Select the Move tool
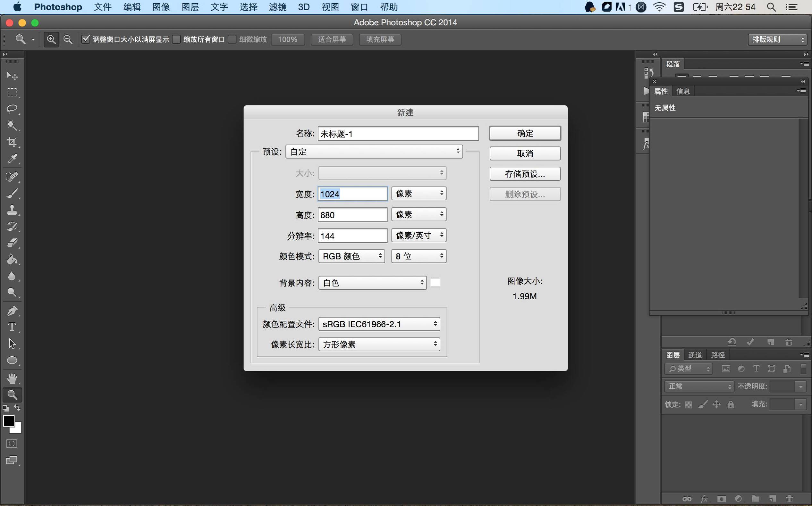Screen dimensions: 812x506 12,76
